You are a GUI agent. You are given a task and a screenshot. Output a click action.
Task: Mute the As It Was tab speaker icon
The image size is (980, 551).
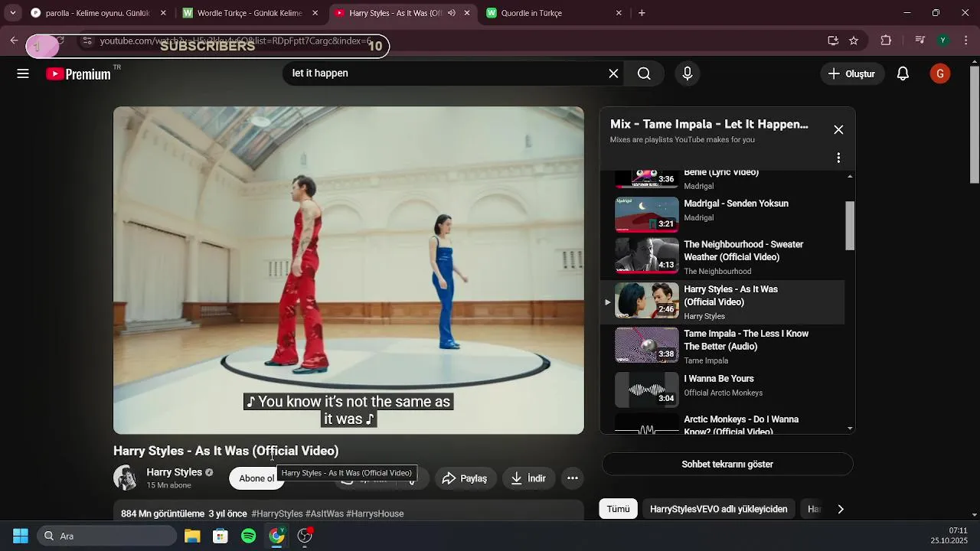pyautogui.click(x=452, y=13)
